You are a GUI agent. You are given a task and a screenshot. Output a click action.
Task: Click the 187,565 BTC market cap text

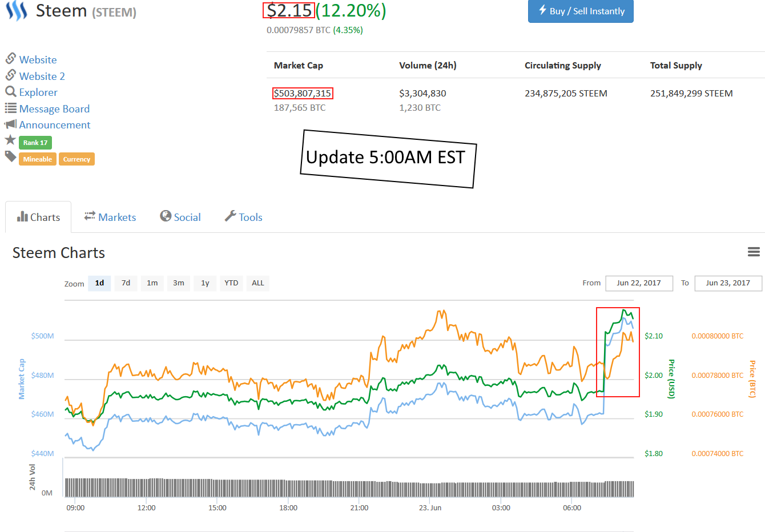[x=300, y=108]
